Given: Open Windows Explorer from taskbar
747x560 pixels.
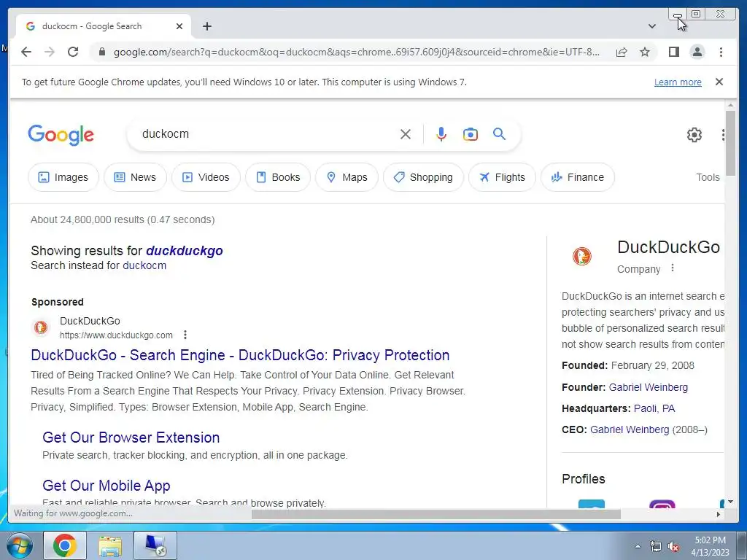Looking at the screenshot, I should pos(110,545).
